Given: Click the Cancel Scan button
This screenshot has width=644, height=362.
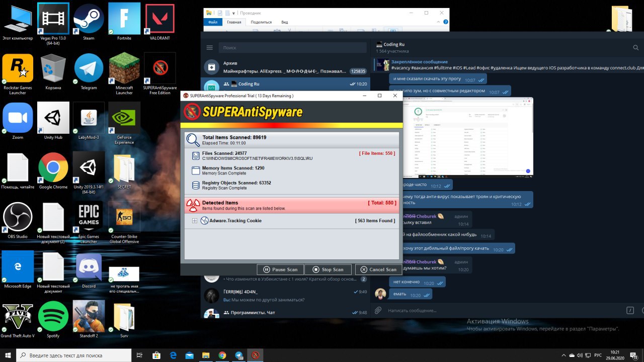Looking at the screenshot, I should (378, 269).
